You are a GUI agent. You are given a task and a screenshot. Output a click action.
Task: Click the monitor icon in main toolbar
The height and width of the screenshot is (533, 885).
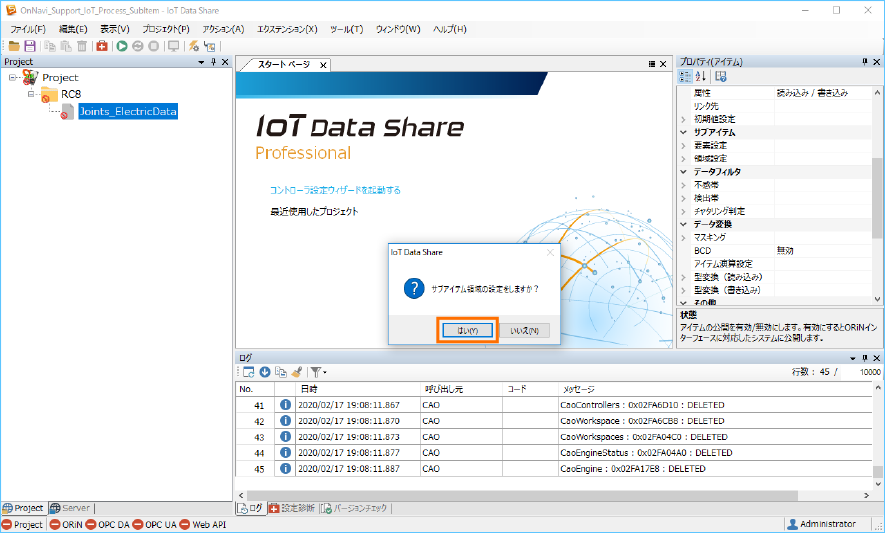tap(173, 46)
